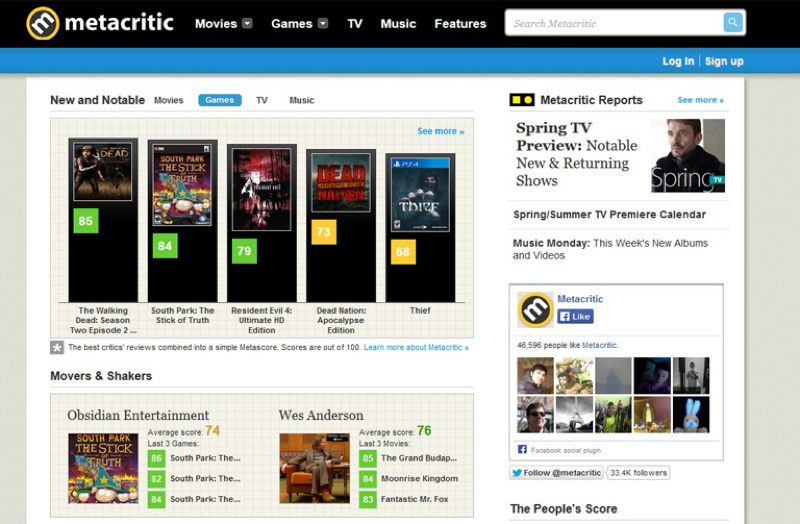
Task: Open The Walking Dead: Season Two title link
Action: (103, 320)
